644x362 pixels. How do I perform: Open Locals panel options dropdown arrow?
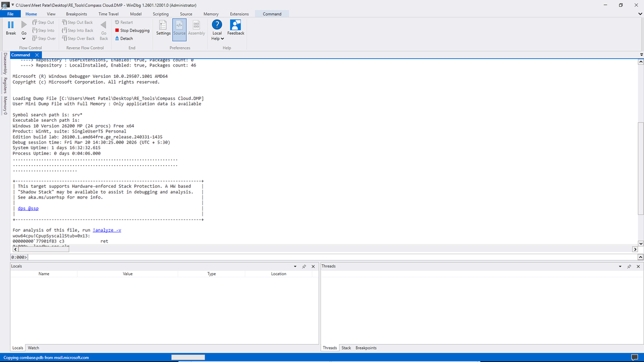click(x=295, y=267)
